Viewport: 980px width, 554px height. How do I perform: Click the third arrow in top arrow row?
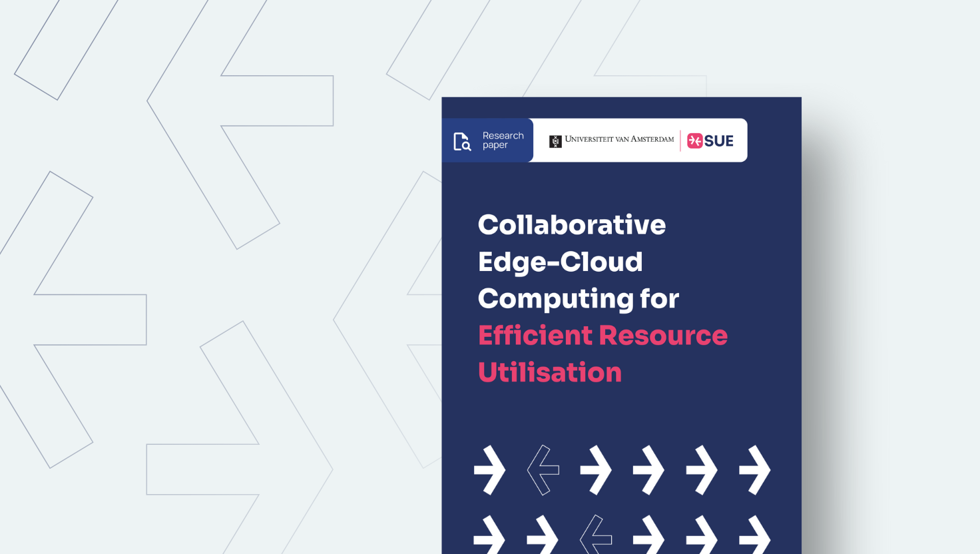pos(596,470)
